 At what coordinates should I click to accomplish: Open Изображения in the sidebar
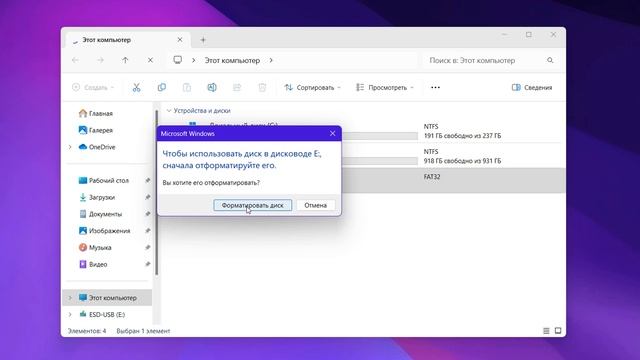(109, 231)
